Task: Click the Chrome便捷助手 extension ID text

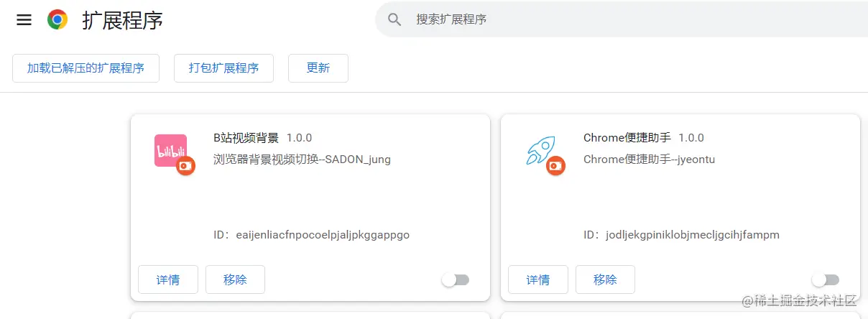Action: 692,235
